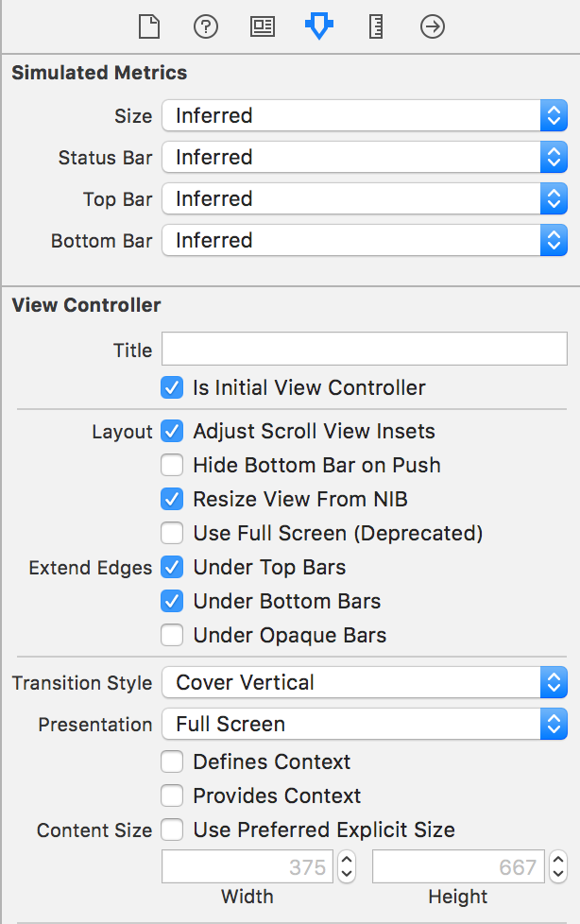The width and height of the screenshot is (580, 924).
Task: Open the Top Bar dropdown
Action: point(364,199)
